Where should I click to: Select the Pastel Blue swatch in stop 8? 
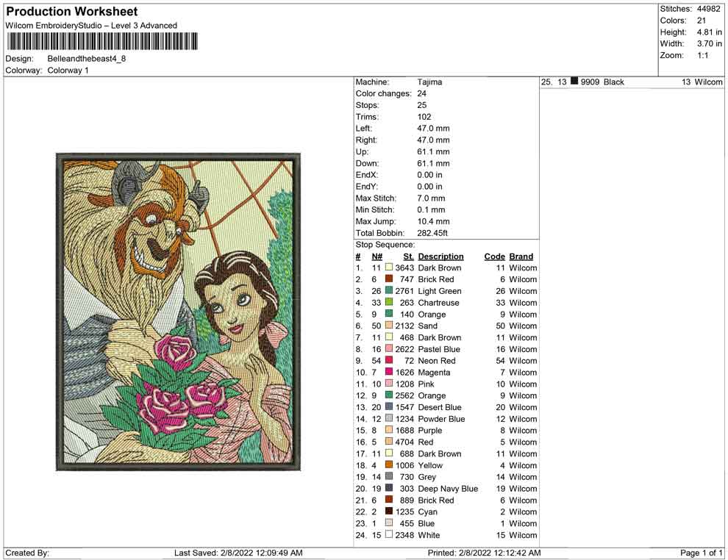coord(389,348)
